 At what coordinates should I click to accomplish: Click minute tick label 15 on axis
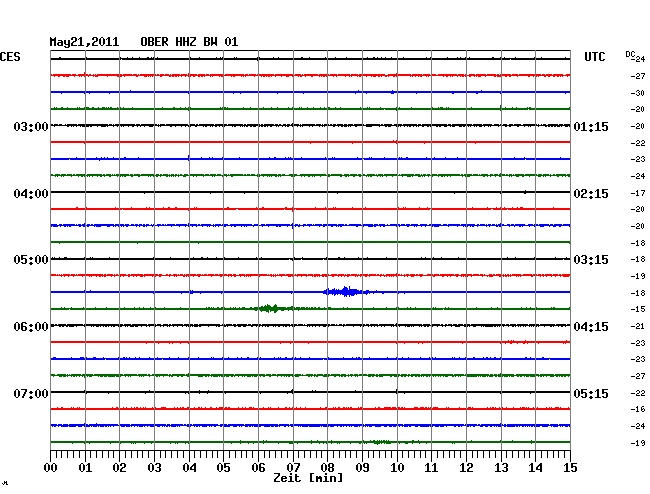click(x=570, y=468)
